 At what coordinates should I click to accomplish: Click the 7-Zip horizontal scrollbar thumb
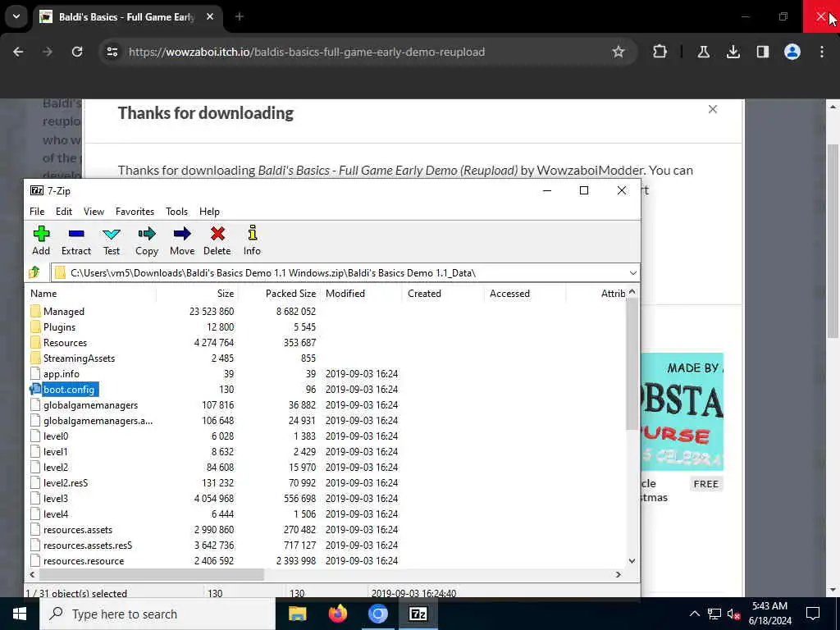click(151, 574)
